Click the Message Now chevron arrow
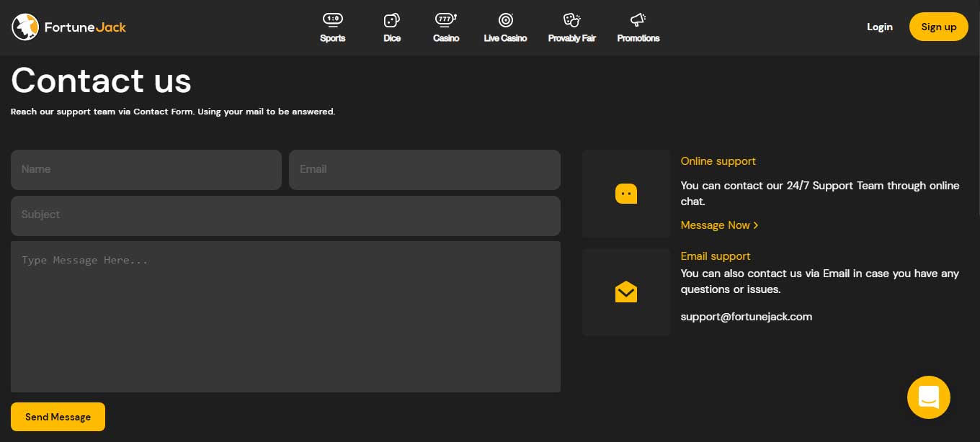Image resolution: width=980 pixels, height=442 pixels. pyautogui.click(x=756, y=225)
